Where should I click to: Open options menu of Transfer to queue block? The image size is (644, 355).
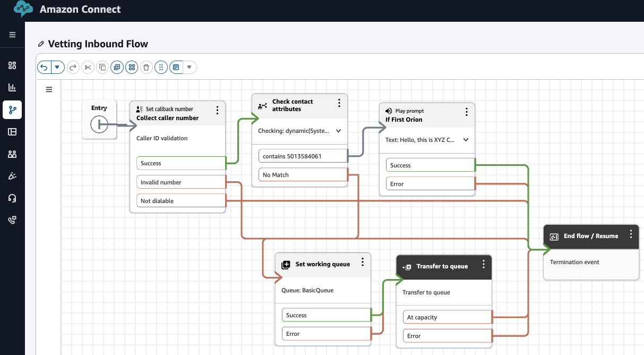[484, 264]
